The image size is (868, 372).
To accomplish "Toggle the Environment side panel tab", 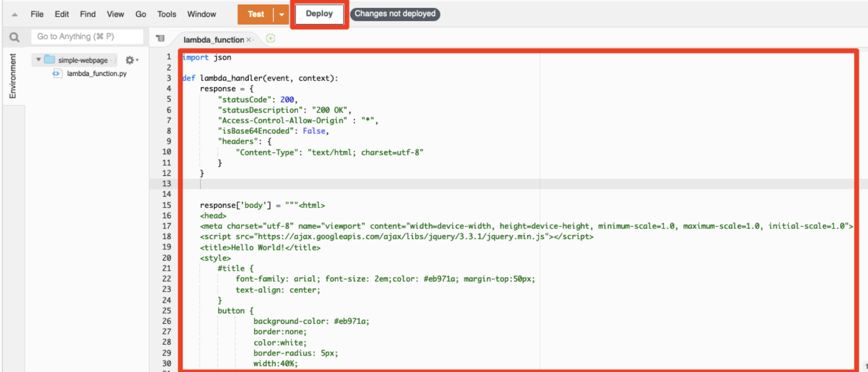I will (x=13, y=76).
